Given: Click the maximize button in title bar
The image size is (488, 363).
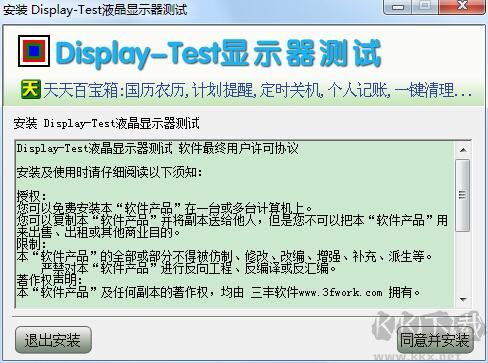Looking at the screenshot, I should pos(425,7).
